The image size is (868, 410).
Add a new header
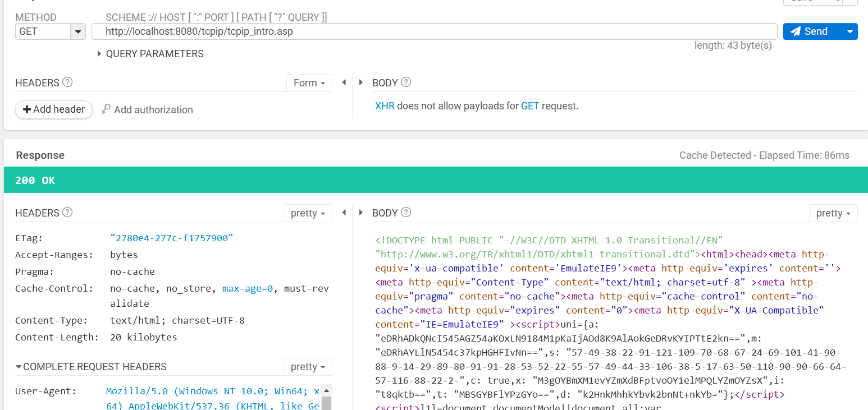point(54,109)
